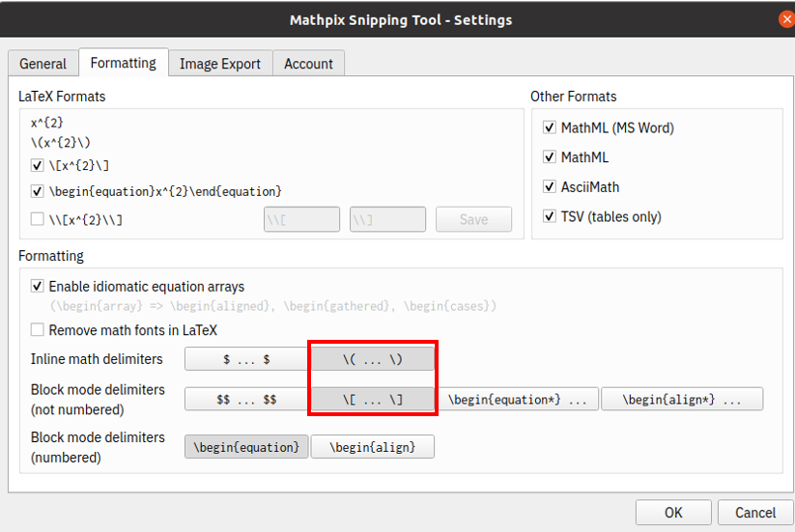Click the custom left delimiter input field
Image resolution: width=795 pixels, height=532 pixels.
point(301,219)
